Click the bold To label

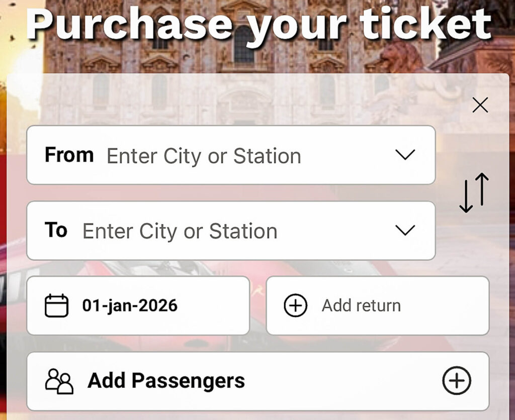click(x=56, y=230)
